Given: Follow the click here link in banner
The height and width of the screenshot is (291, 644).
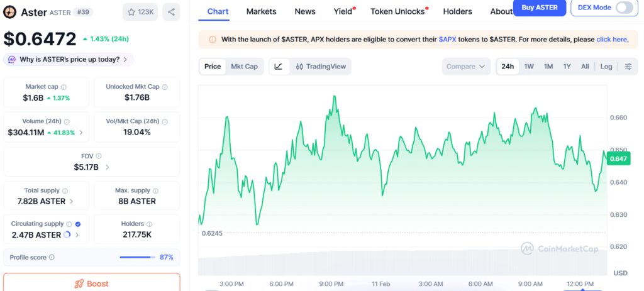Looking at the screenshot, I should (611, 40).
